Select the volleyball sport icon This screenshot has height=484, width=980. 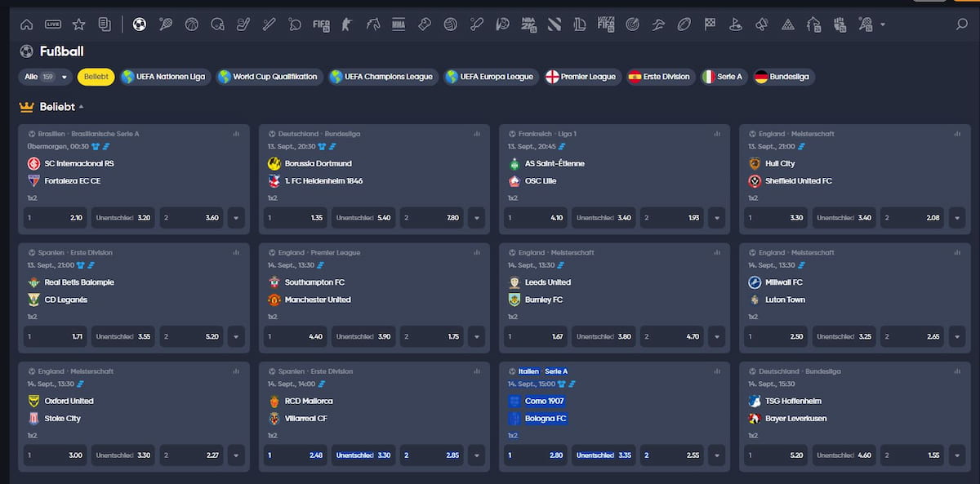450,24
